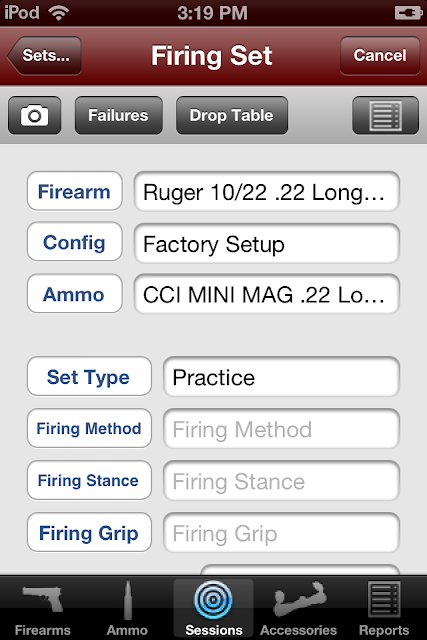Open the Ammo selector button
Screen dimensions: 427x640
[x=75, y=294]
